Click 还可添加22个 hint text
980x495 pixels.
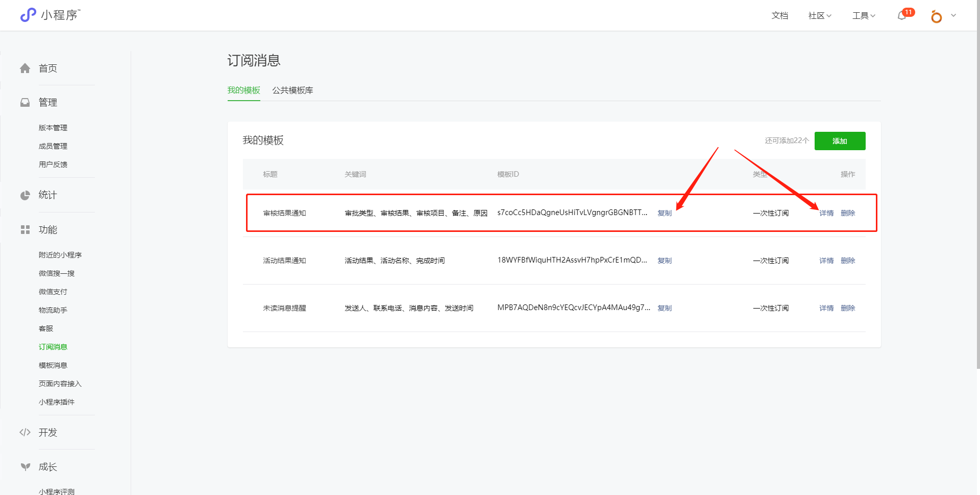[787, 140]
